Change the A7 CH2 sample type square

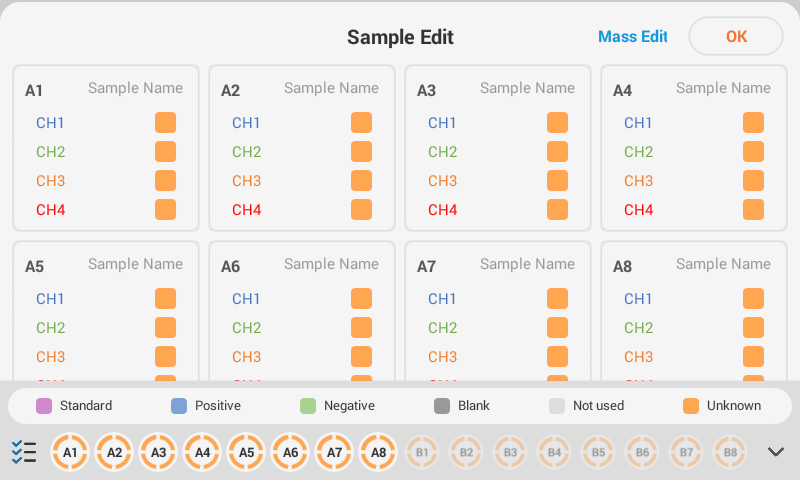(x=557, y=328)
